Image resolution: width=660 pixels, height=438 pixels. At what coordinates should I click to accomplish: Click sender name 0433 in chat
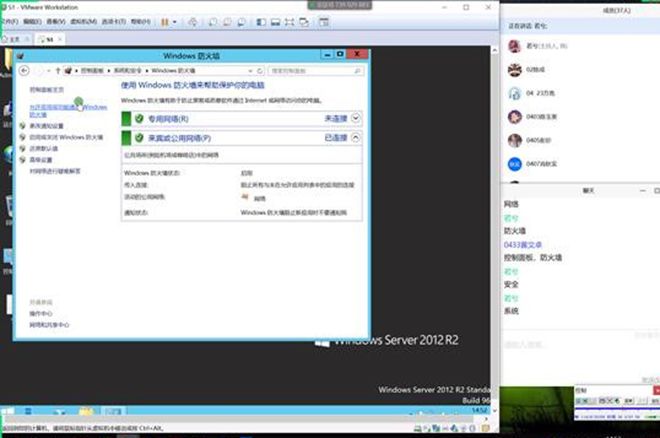click(x=522, y=245)
